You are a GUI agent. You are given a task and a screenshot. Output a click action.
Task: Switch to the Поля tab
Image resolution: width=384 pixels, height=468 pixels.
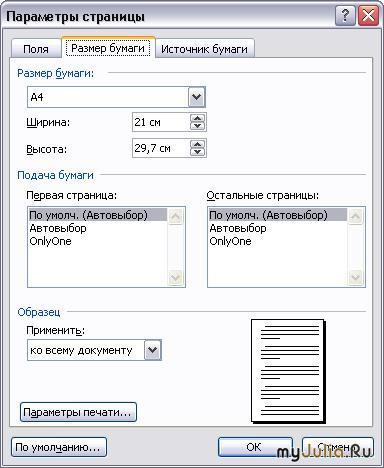[36, 49]
